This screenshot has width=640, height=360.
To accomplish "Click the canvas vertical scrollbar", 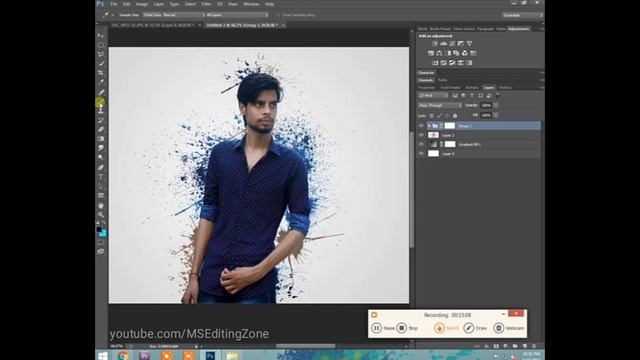I will click(x=411, y=189).
